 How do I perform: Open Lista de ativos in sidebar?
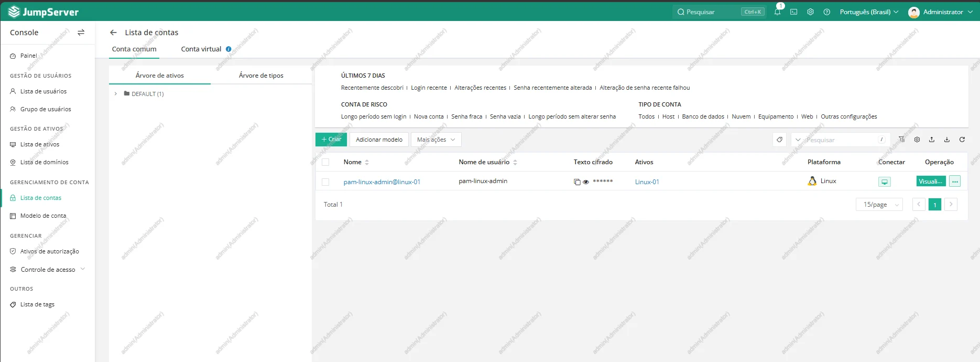coord(40,144)
